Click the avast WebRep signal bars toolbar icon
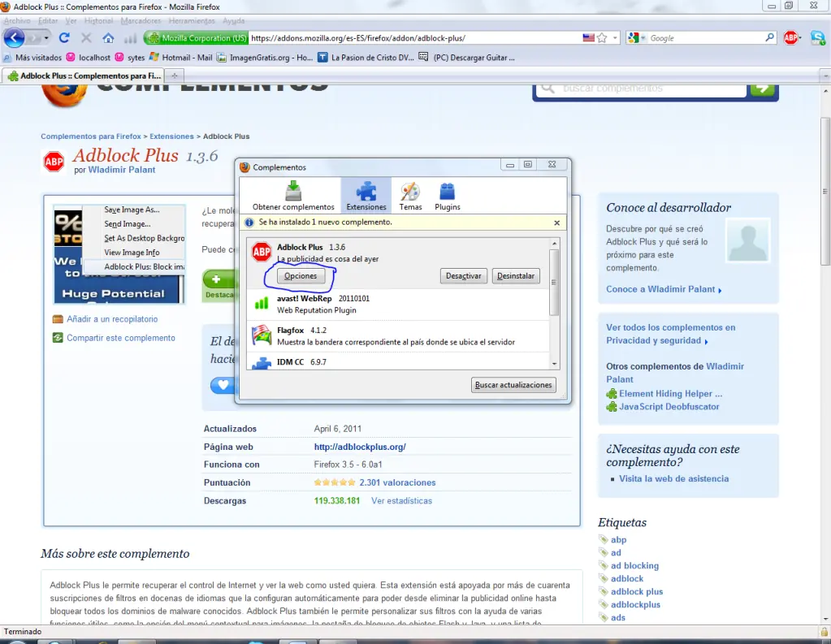The image size is (831, 644). (130, 38)
